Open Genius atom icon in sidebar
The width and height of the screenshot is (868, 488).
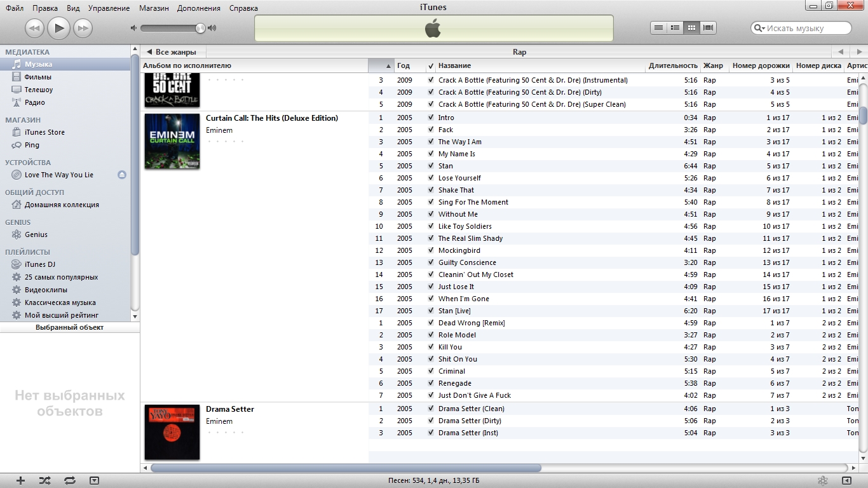coord(17,234)
